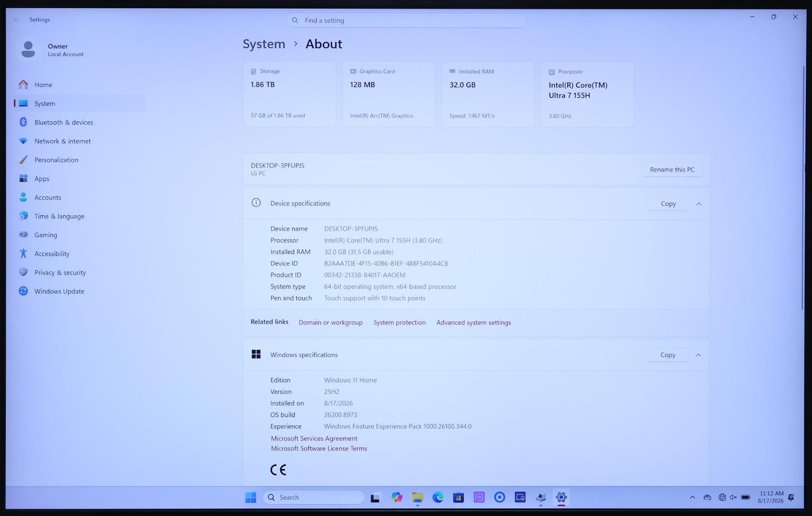Open the Graphics Card info card
The width and height of the screenshot is (812, 516).
coord(389,94)
